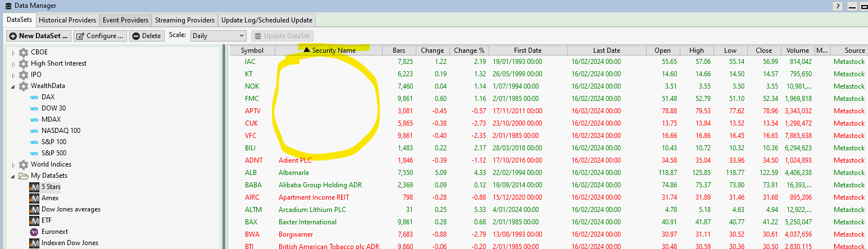
Task: Click the Borgwarner security name
Action: point(296,234)
